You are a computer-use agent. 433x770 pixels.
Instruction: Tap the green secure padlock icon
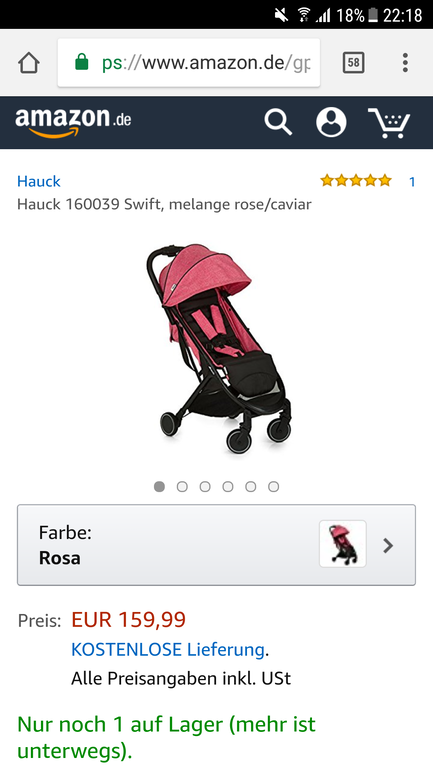(x=81, y=62)
